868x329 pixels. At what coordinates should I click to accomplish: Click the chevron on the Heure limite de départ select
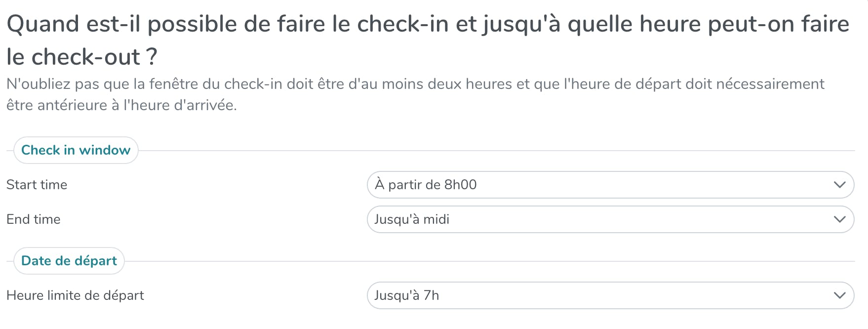tap(839, 295)
